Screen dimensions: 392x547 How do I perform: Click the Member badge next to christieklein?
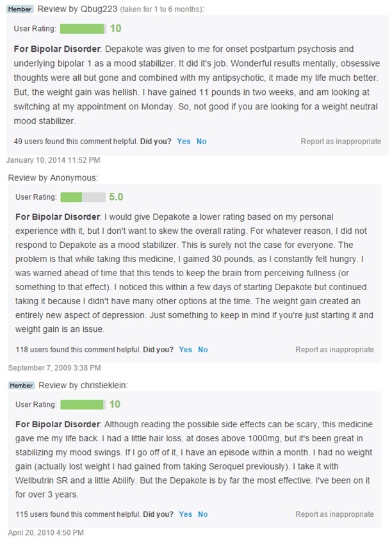tap(21, 386)
